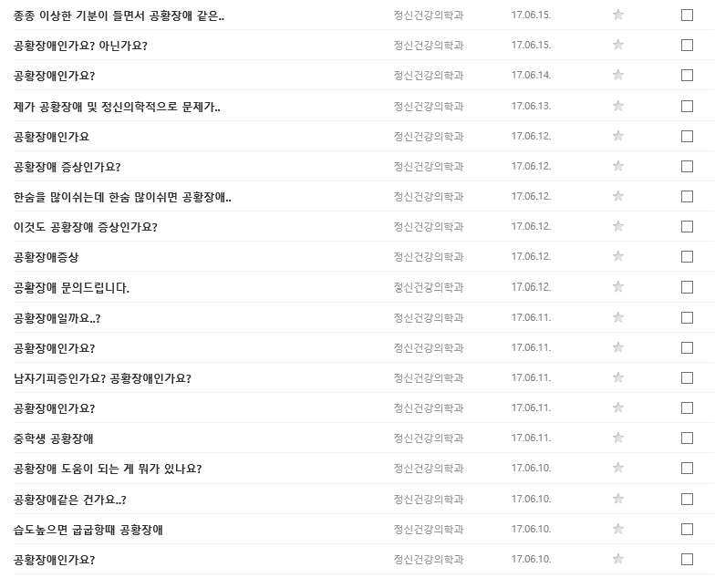View the '종종 이상한 기분이 들면서' question

(119, 15)
